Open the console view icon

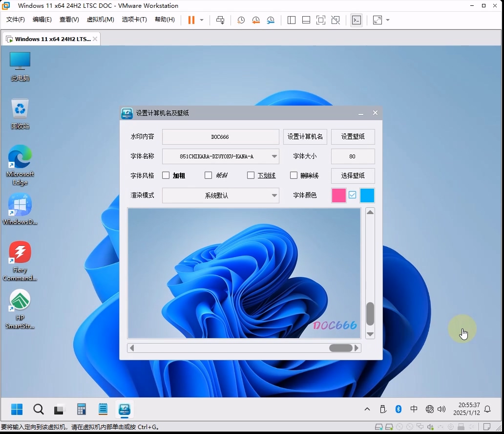(357, 20)
